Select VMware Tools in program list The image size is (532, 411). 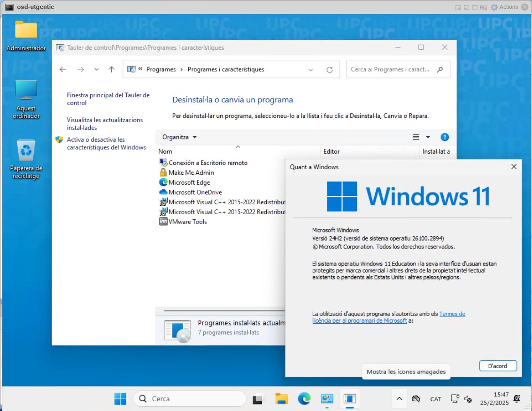coord(183,222)
